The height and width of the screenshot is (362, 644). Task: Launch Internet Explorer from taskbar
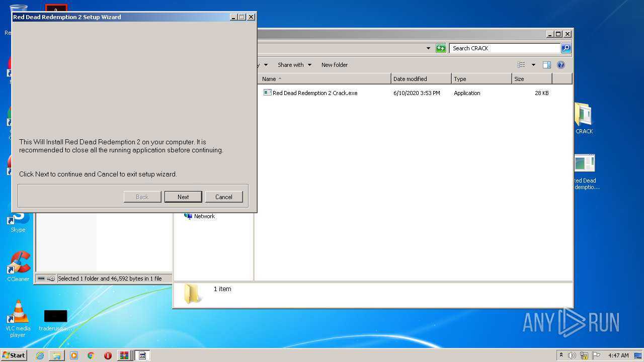pyautogui.click(x=40, y=355)
